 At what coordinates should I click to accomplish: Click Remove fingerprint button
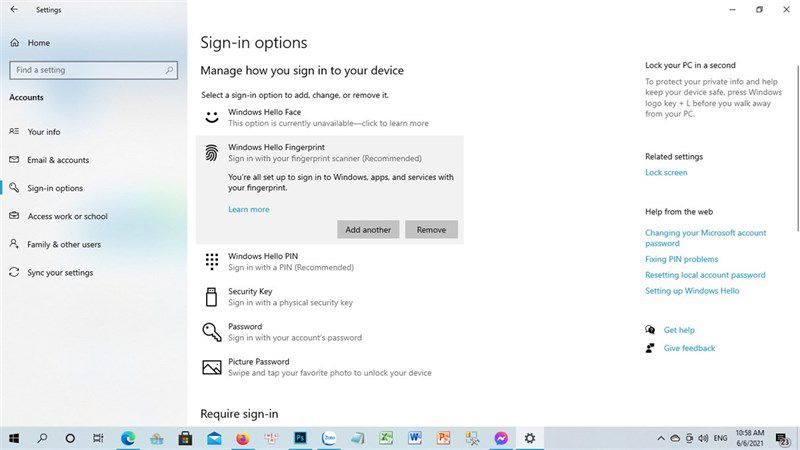click(431, 230)
